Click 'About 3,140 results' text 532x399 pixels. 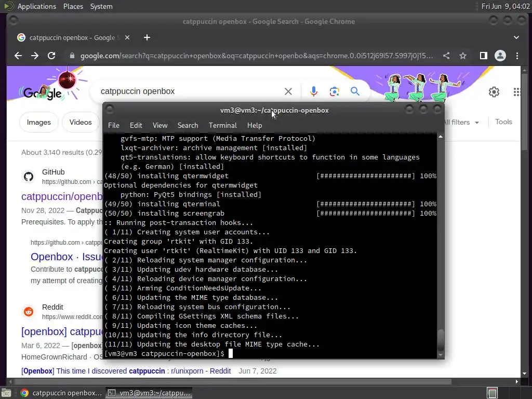pyautogui.click(x=52, y=152)
